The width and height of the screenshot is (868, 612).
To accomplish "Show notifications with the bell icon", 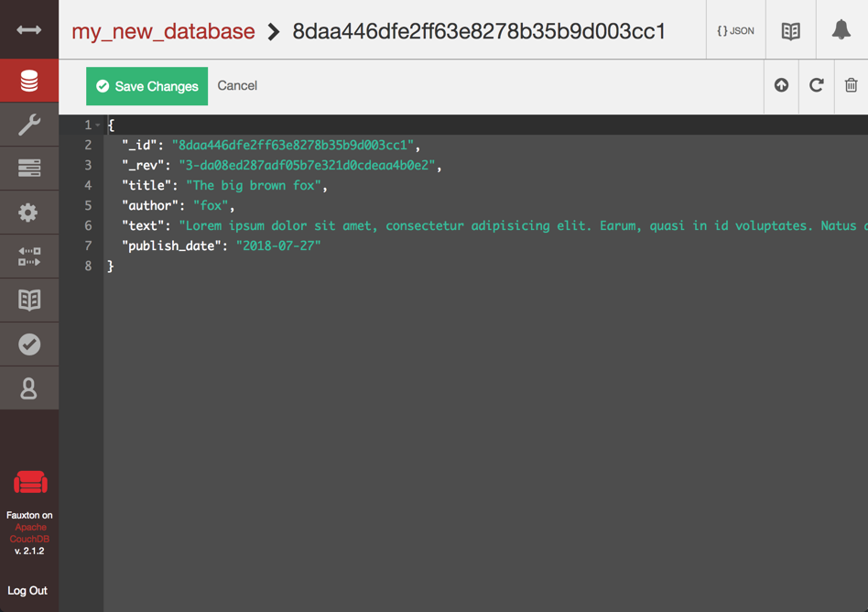I will [841, 30].
